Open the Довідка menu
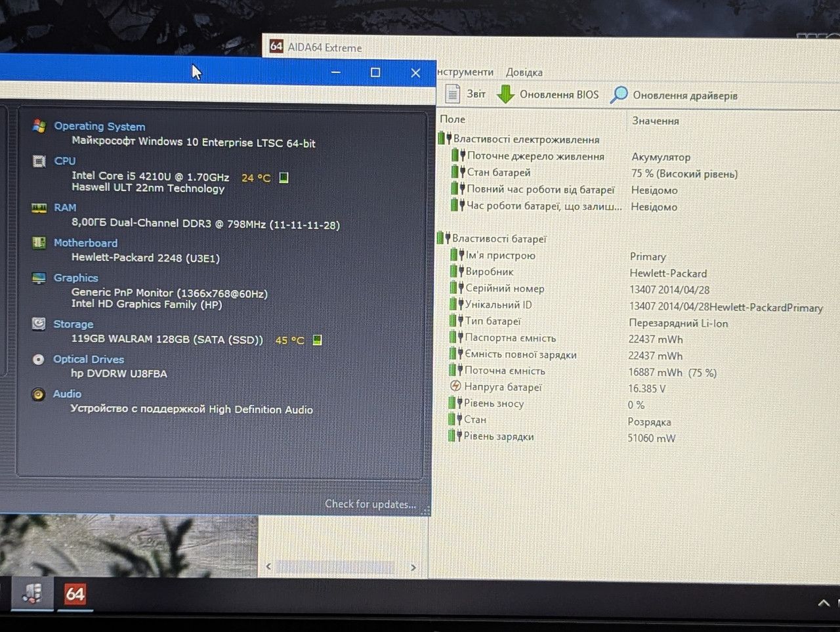 point(524,72)
